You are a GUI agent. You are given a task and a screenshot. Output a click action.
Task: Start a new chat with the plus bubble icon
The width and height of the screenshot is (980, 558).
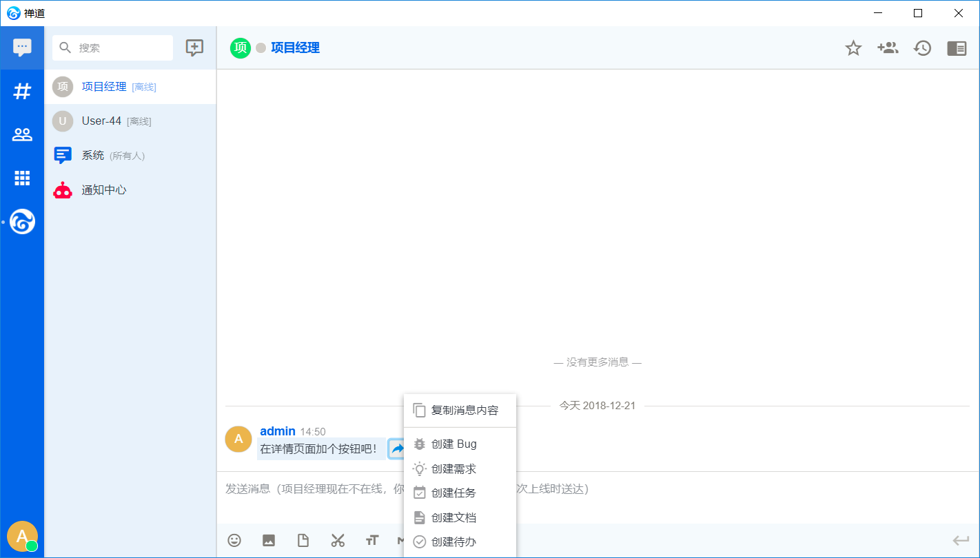click(x=195, y=48)
